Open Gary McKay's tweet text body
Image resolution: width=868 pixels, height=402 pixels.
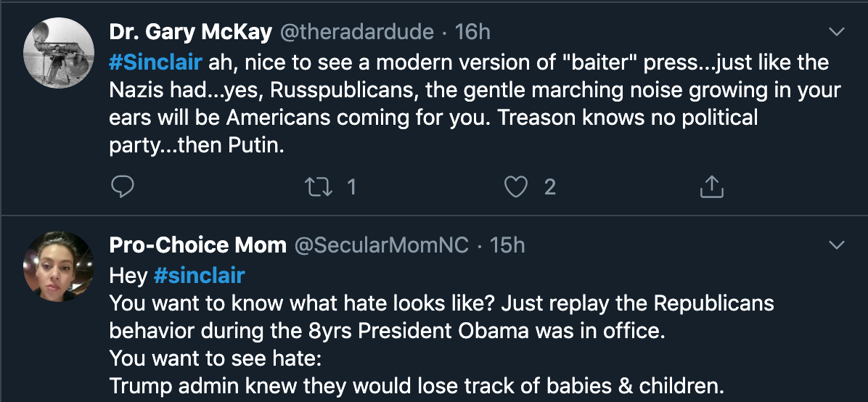click(475, 104)
